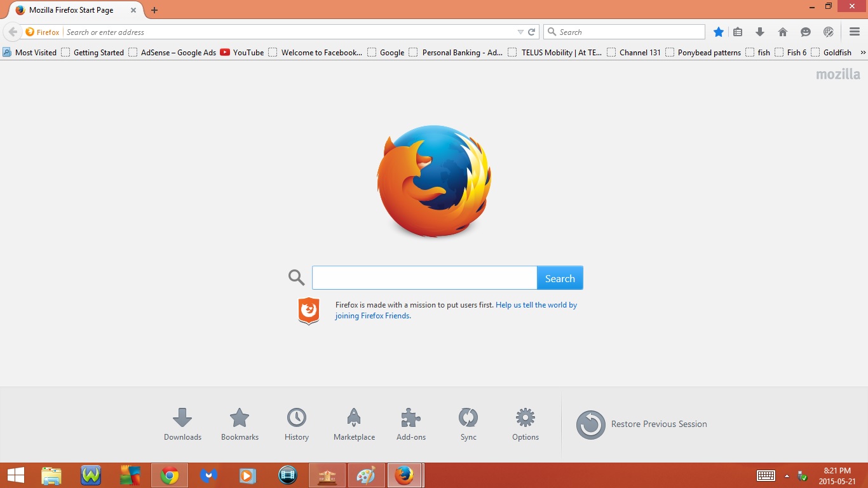Open the Fish 6 bookmark

[790, 52]
